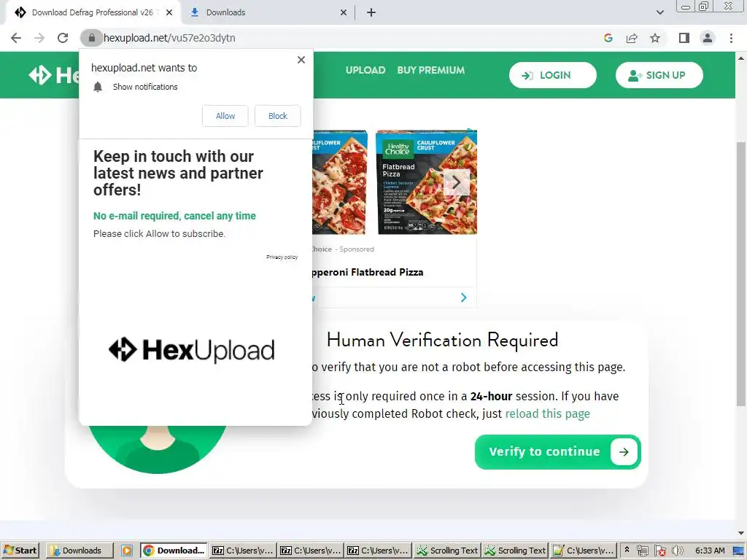This screenshot has height=560, width=747.
Task: Close the notification permission popup
Action: (301, 60)
